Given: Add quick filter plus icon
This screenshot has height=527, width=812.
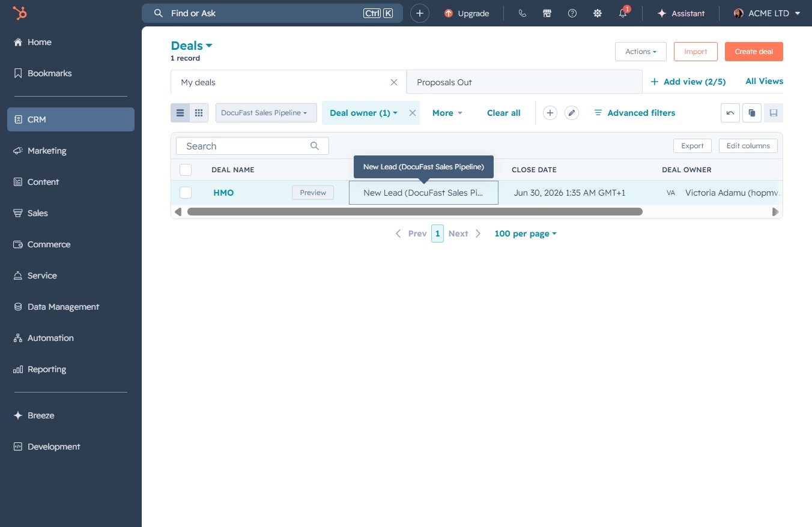Looking at the screenshot, I should (550, 113).
